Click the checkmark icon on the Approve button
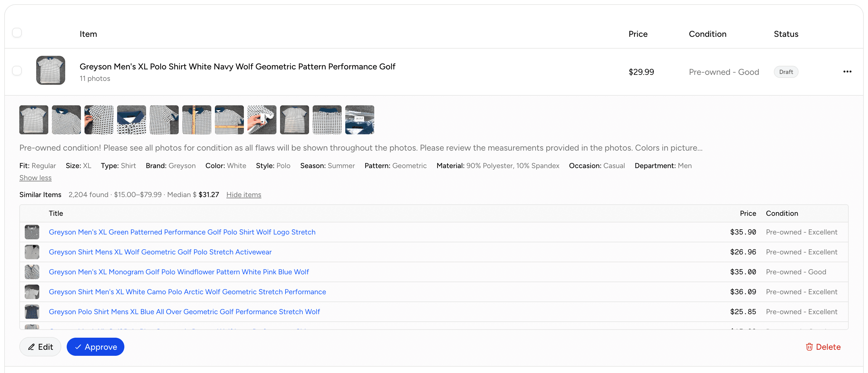868x373 pixels. click(78, 347)
